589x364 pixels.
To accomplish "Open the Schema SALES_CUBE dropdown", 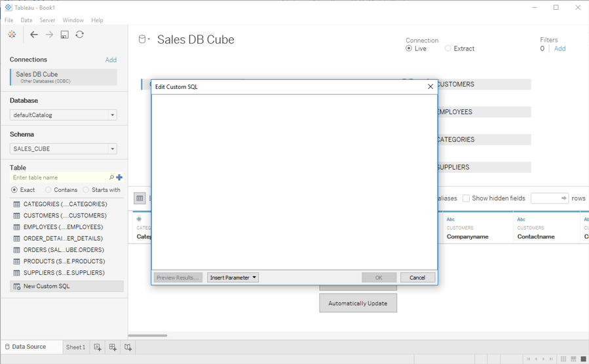I will [64, 149].
